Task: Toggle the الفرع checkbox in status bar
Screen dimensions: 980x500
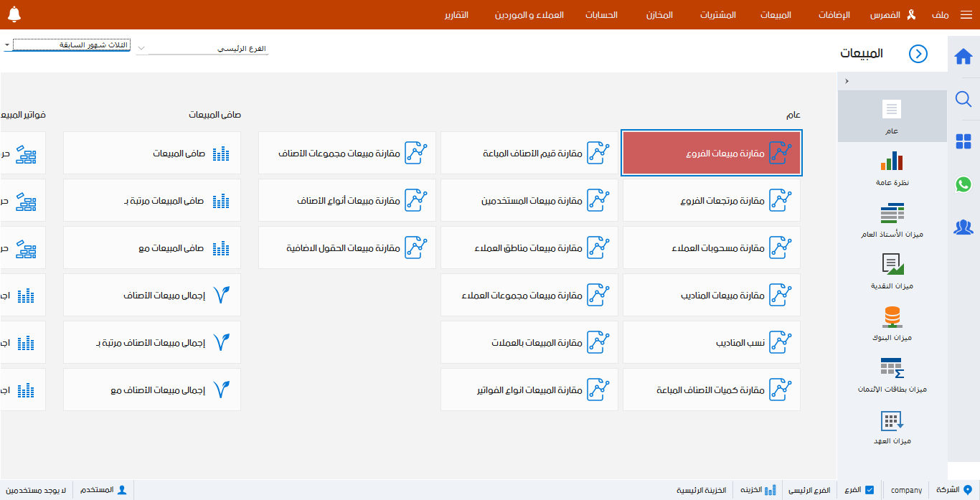Action: (x=870, y=490)
